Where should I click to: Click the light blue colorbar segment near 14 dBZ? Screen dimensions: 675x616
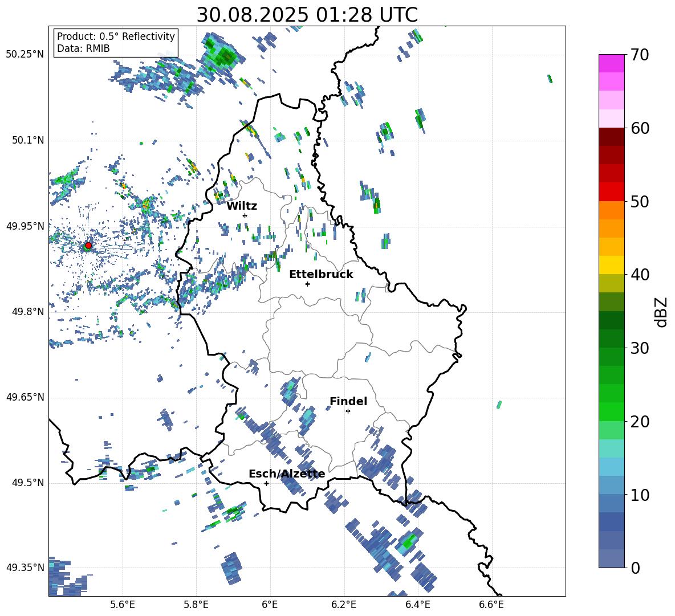click(x=611, y=467)
